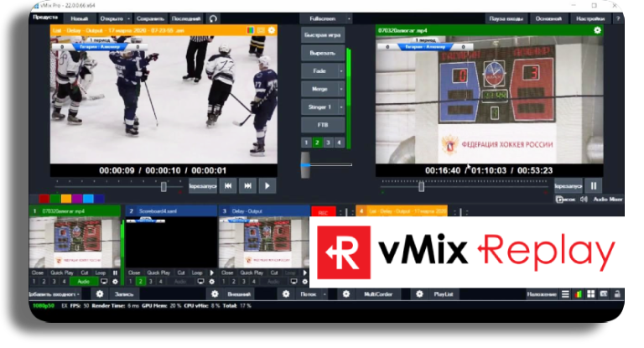Select the orange color category swatch
Viewport: 644px width, 348px height.
click(65, 199)
